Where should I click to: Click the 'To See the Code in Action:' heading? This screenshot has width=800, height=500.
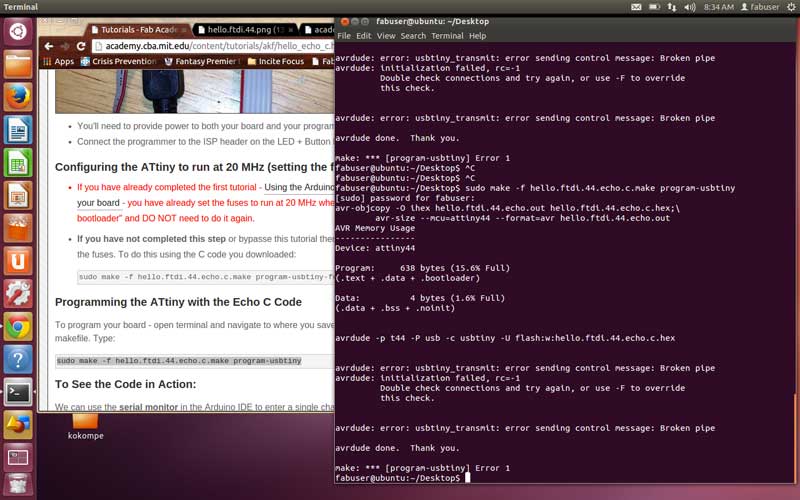click(126, 384)
